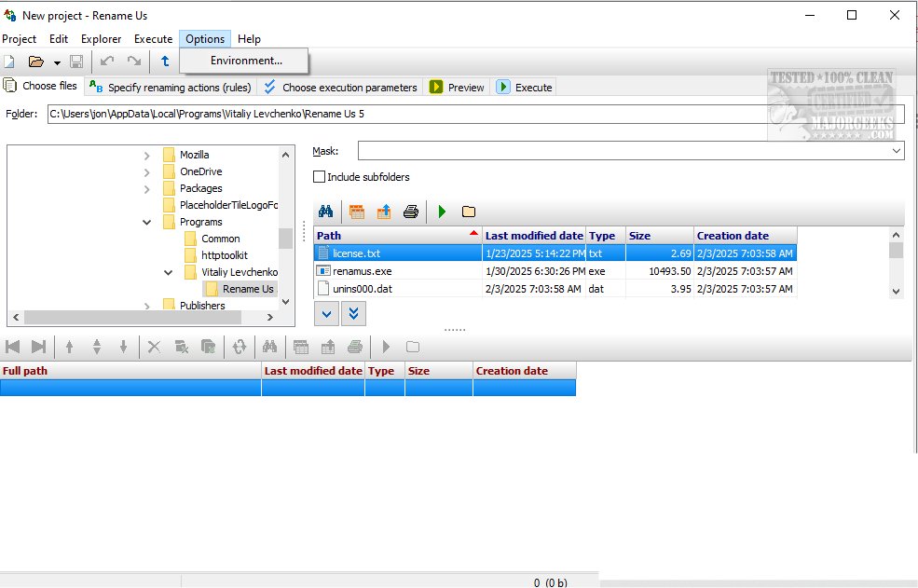
Task: Switch to the Preview tab
Action: (458, 88)
